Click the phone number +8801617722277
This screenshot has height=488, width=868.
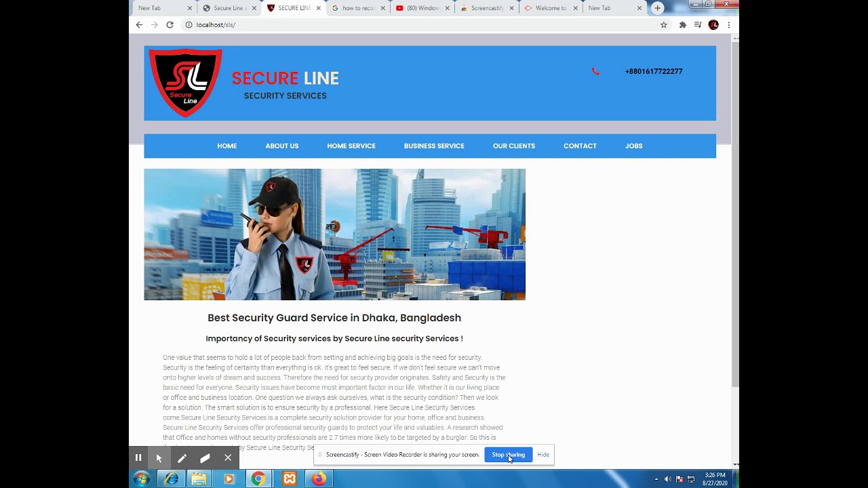tap(654, 71)
